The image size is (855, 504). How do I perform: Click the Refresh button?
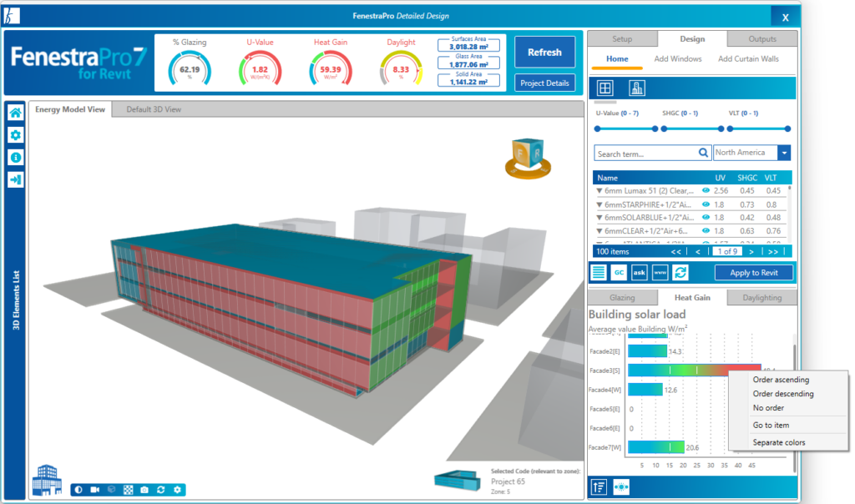[x=544, y=53]
